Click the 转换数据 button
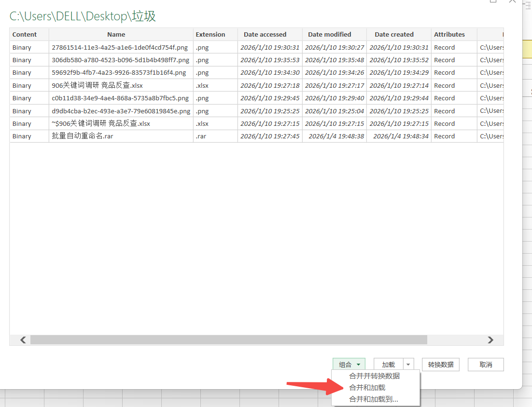 click(x=440, y=365)
